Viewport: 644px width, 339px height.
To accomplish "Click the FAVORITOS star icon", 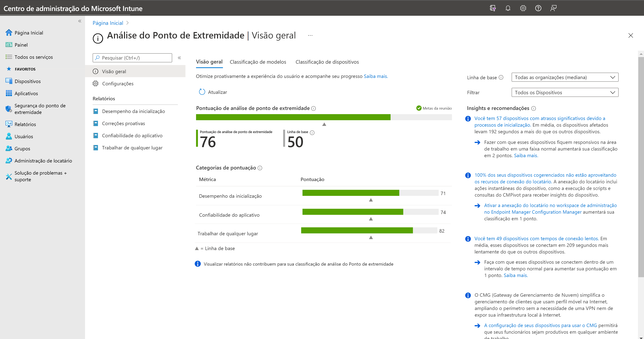I will click(9, 69).
